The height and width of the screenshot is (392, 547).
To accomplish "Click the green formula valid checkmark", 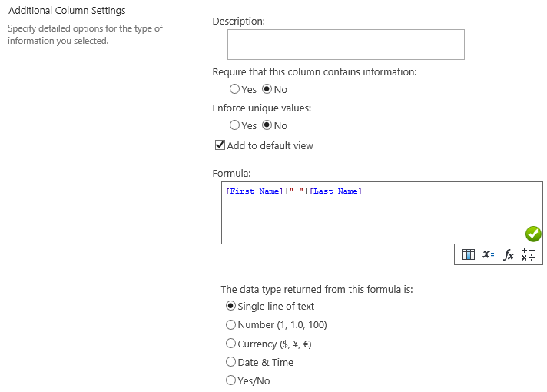I will pos(533,234).
